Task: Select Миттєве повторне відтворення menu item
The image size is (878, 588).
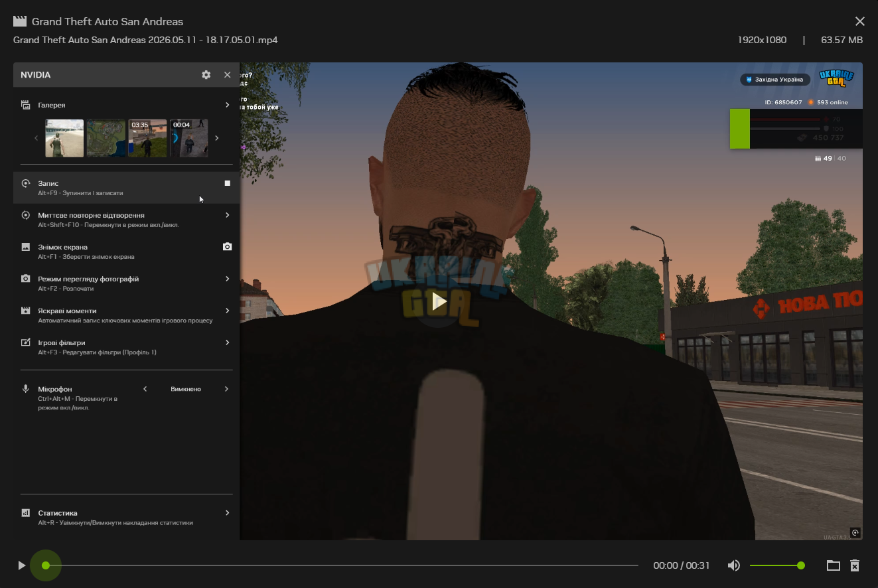Action: coord(91,215)
